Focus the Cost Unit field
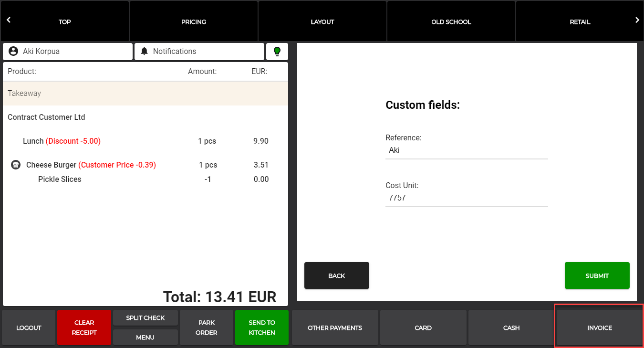 pyautogui.click(x=466, y=198)
